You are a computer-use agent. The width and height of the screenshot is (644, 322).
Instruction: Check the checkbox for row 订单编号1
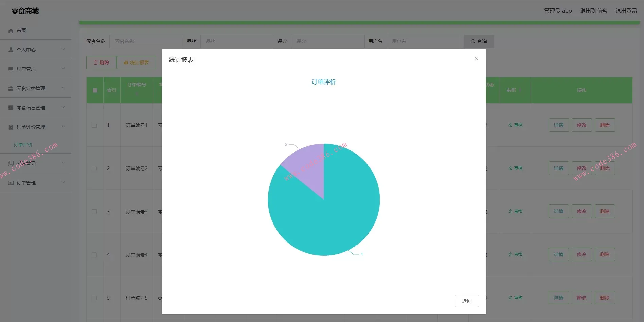point(94,125)
